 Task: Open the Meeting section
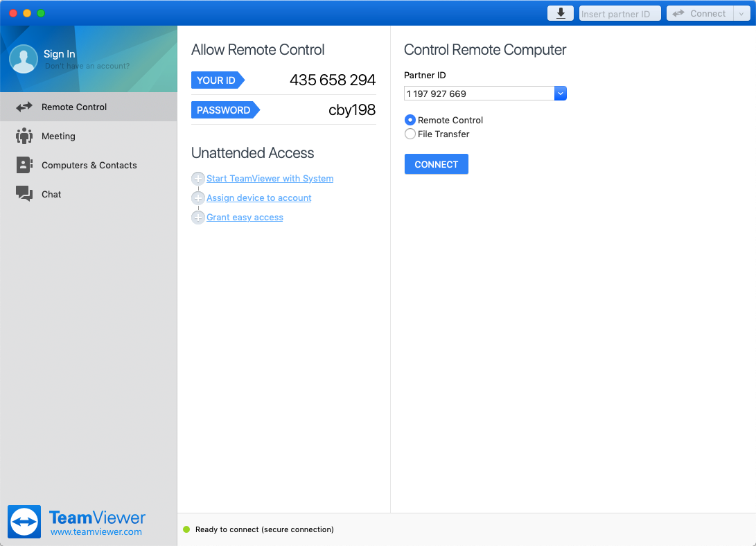(58, 136)
